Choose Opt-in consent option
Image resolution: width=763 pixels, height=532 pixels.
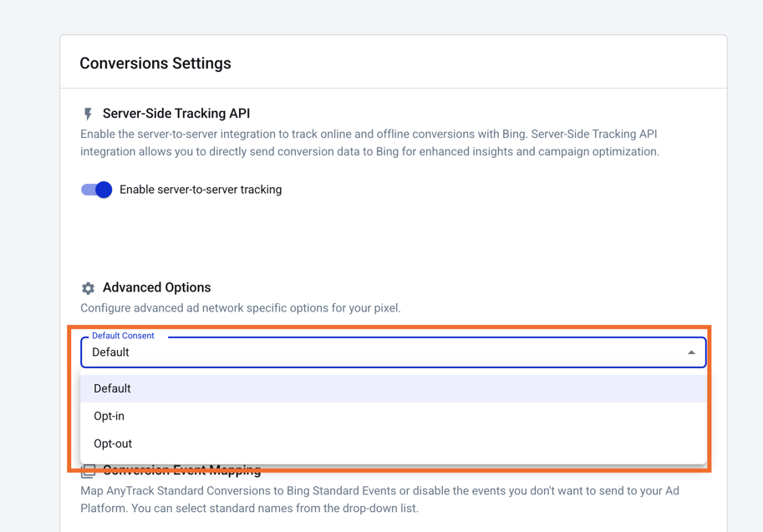(x=393, y=416)
